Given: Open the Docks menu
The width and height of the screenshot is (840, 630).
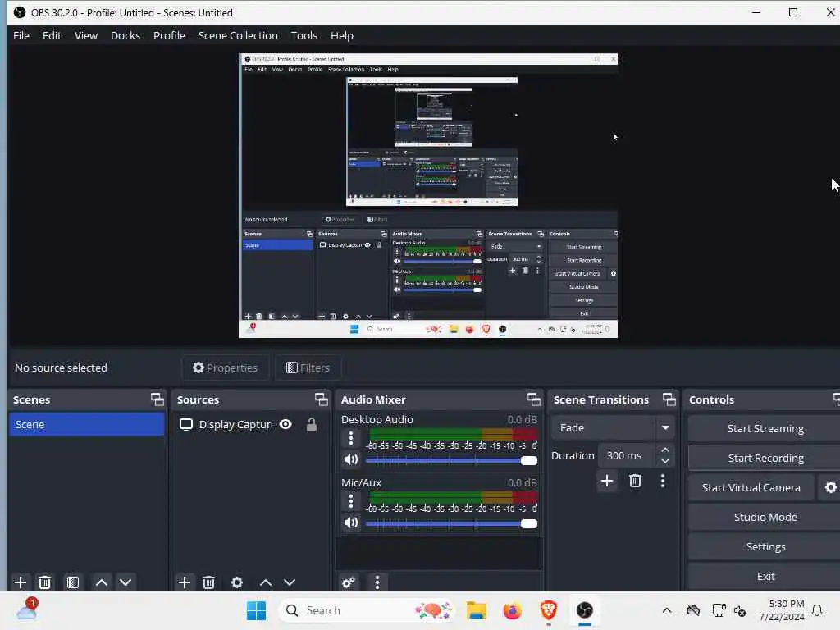Looking at the screenshot, I should (x=126, y=35).
